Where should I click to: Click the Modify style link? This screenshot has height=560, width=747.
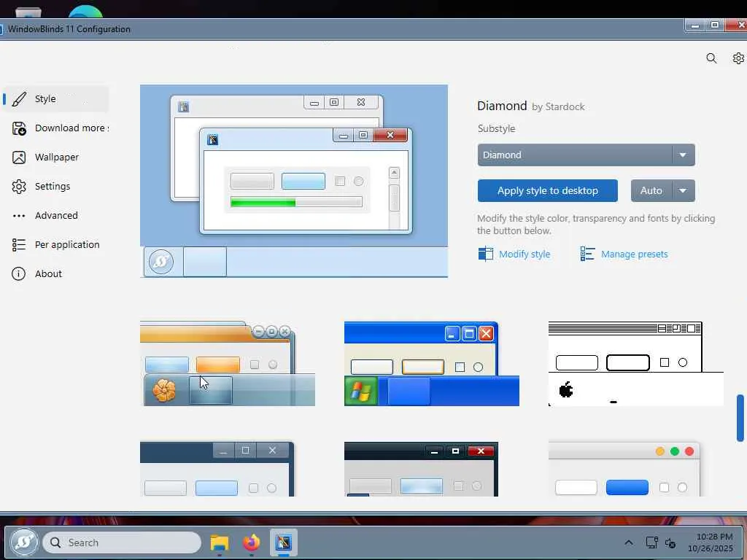coord(525,254)
